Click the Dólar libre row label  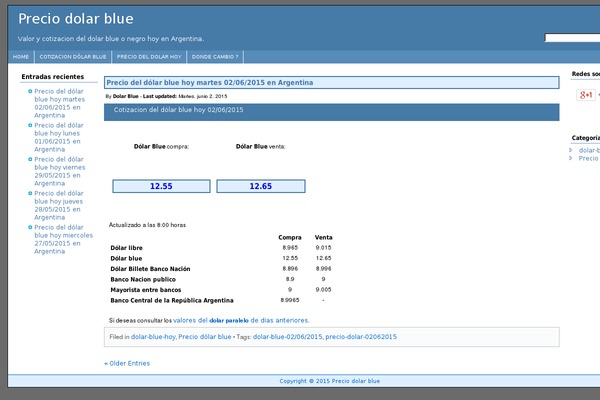[126, 248]
